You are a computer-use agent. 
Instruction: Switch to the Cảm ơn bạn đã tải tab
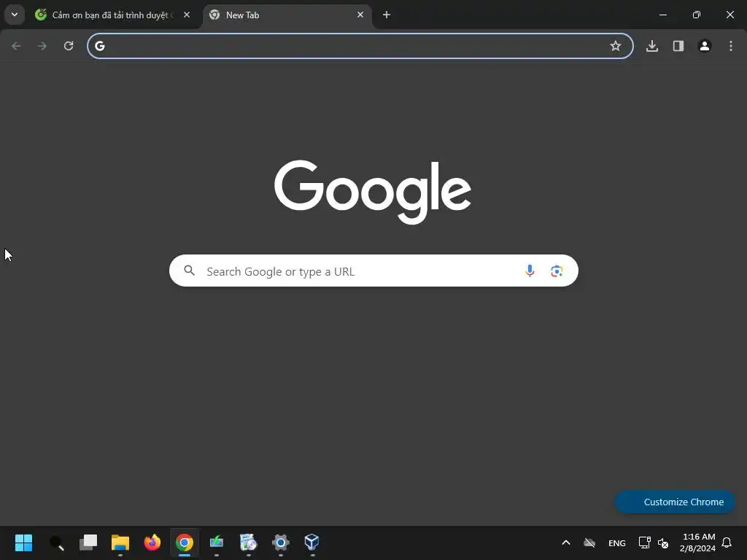pyautogui.click(x=113, y=15)
